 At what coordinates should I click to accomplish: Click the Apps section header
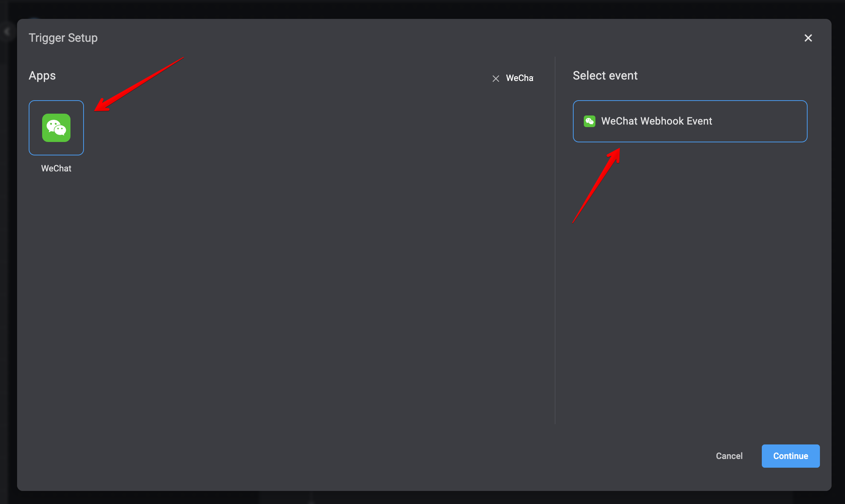[x=42, y=76]
